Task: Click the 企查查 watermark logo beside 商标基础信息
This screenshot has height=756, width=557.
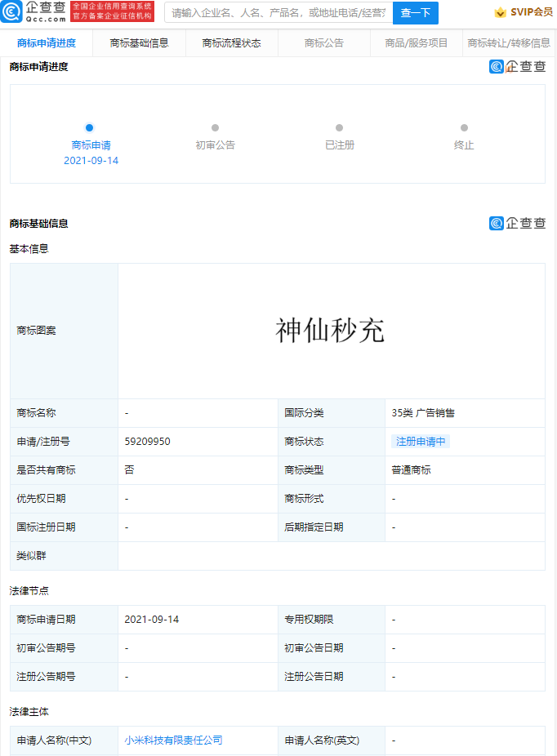Action: click(x=517, y=223)
